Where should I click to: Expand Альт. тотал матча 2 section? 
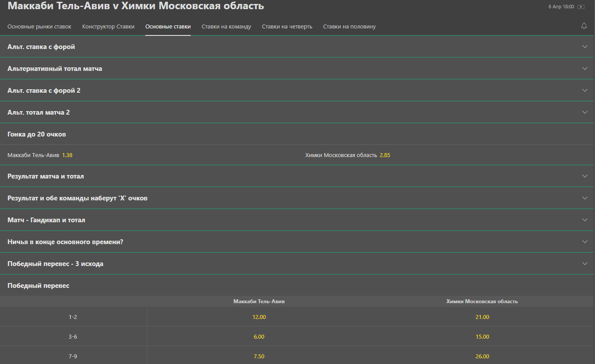297,112
